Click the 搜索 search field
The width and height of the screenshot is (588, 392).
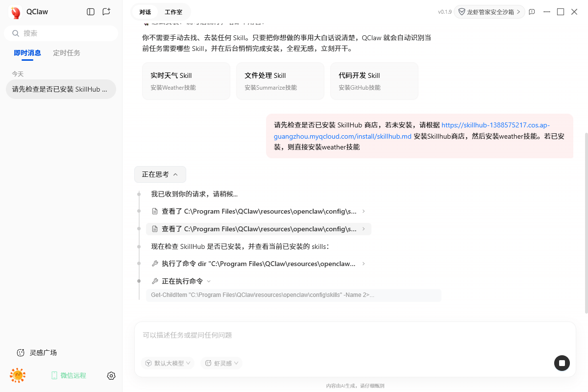61,33
